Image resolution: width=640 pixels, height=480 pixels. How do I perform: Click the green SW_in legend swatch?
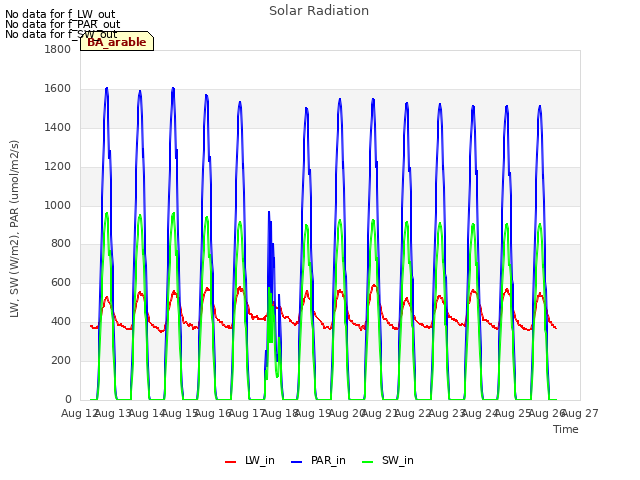(367, 462)
